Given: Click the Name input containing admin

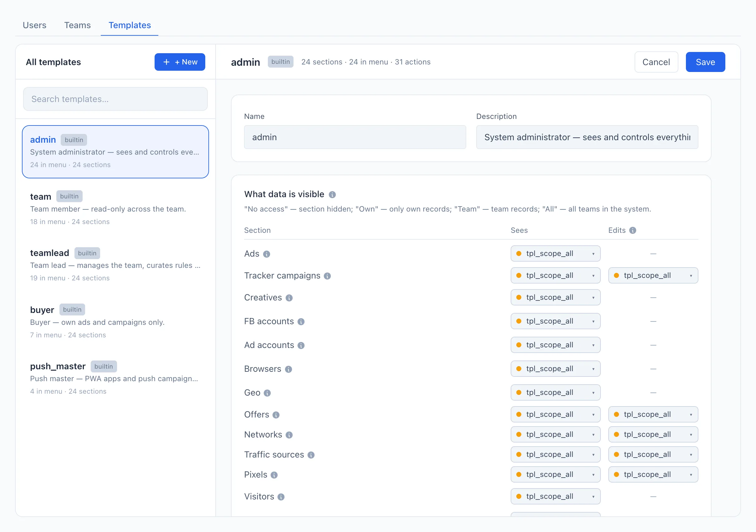Looking at the screenshot, I should click(355, 137).
